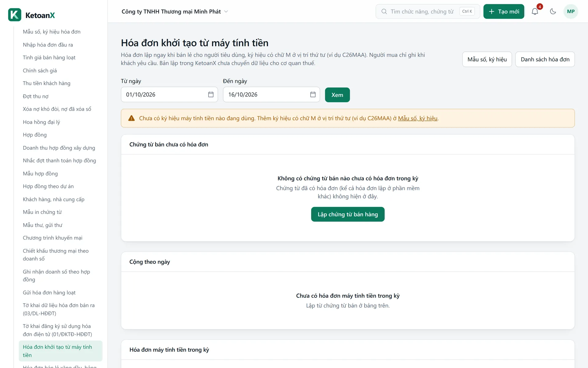Expand the company selector dropdown
This screenshot has width=588, height=368.
[175, 12]
